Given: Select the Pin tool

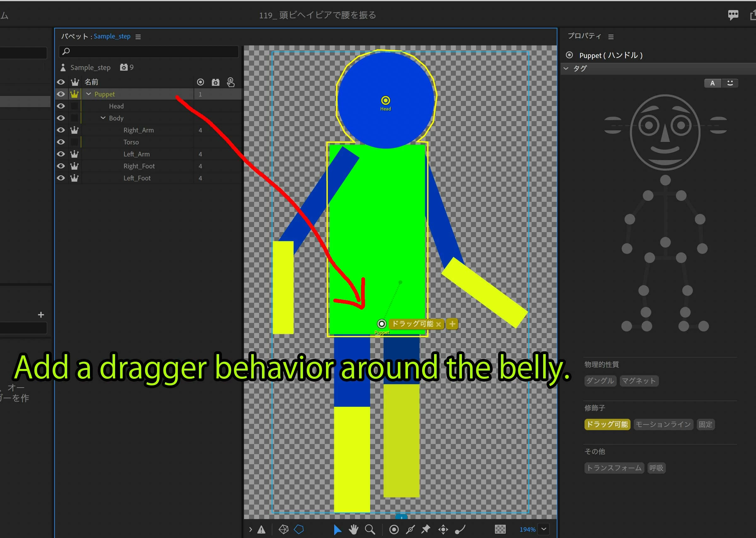Looking at the screenshot, I should pos(426,529).
